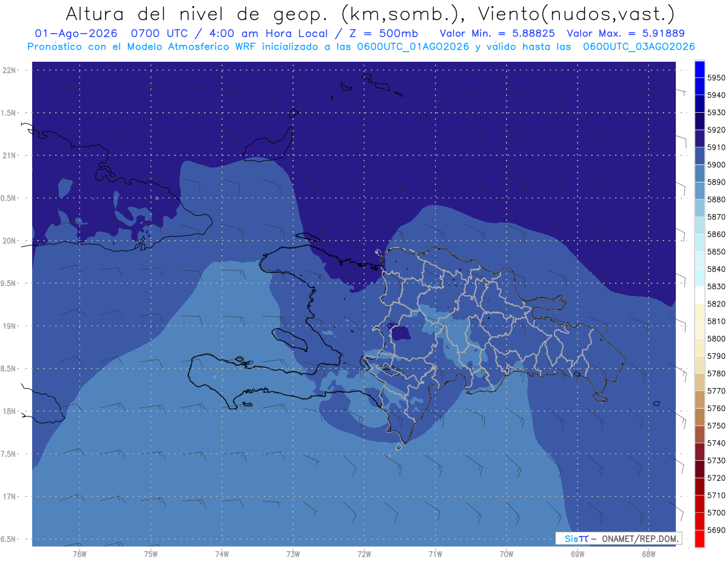Click the 5890 color bar label
The image size is (728, 562).
716,182
